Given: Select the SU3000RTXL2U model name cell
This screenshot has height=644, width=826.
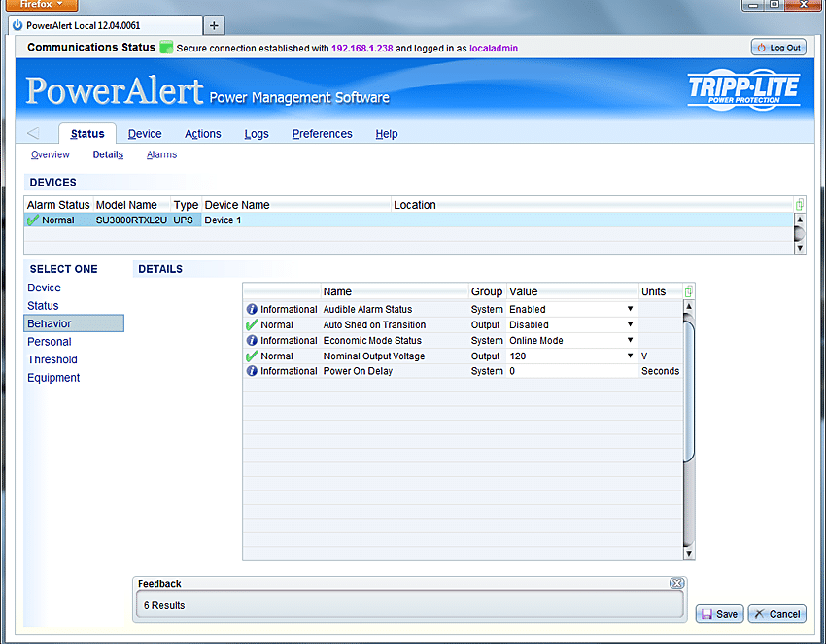Looking at the screenshot, I should point(131,220).
